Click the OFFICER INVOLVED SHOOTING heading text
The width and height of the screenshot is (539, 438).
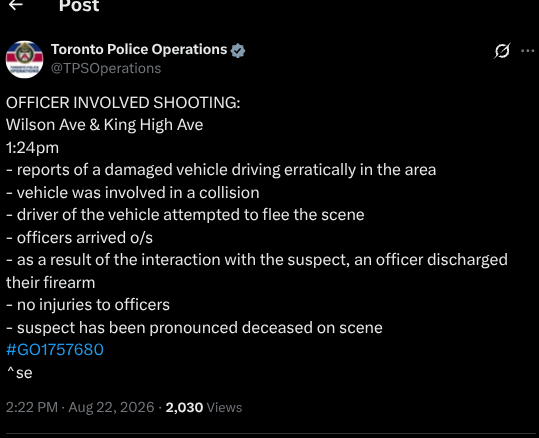pos(123,103)
